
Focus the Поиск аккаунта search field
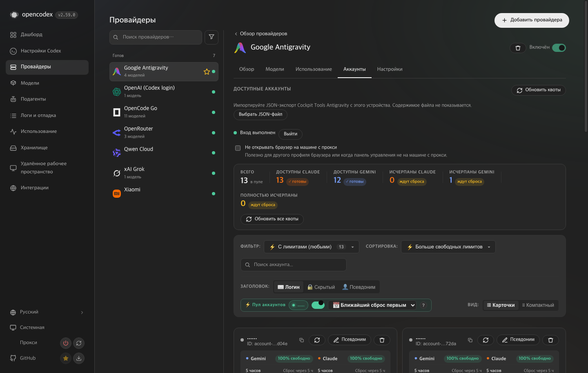pos(294,265)
